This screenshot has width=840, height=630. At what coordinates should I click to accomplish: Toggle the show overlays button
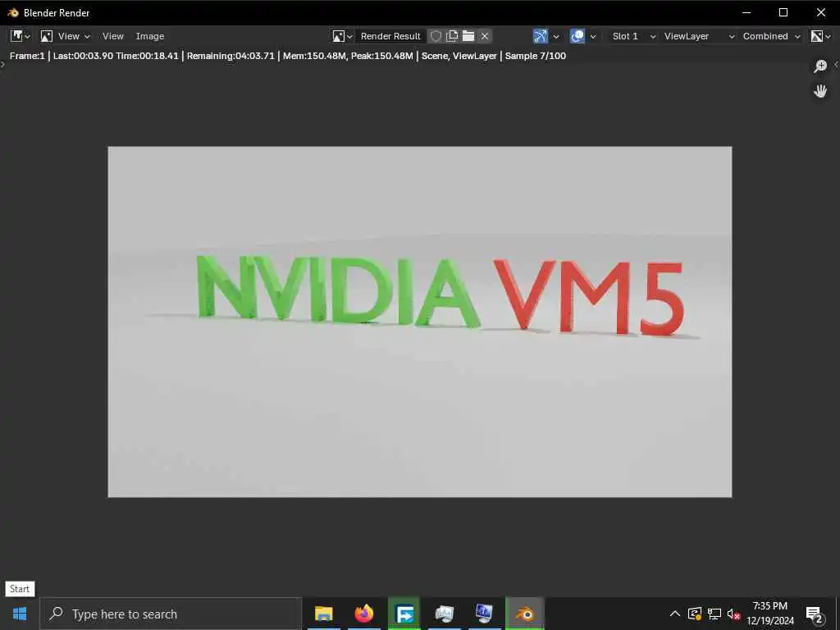(x=577, y=36)
